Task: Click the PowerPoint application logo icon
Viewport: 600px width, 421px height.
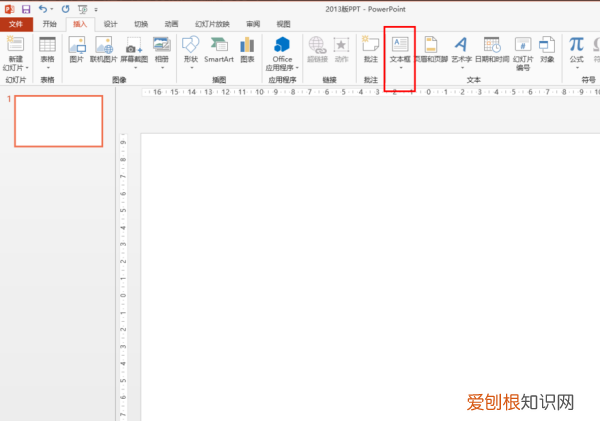Action: tap(9, 9)
